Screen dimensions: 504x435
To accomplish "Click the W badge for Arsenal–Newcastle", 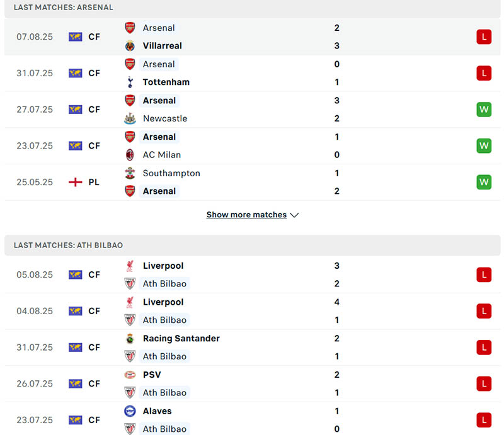I will pyautogui.click(x=483, y=110).
